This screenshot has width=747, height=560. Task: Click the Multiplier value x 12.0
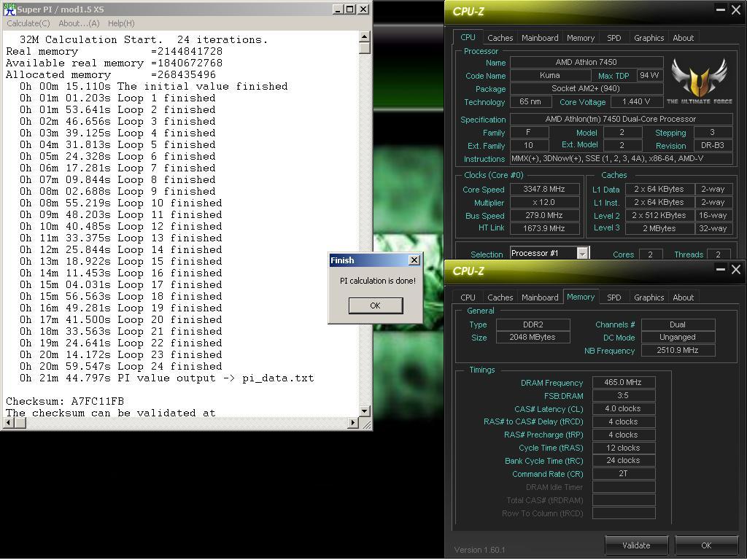click(544, 203)
